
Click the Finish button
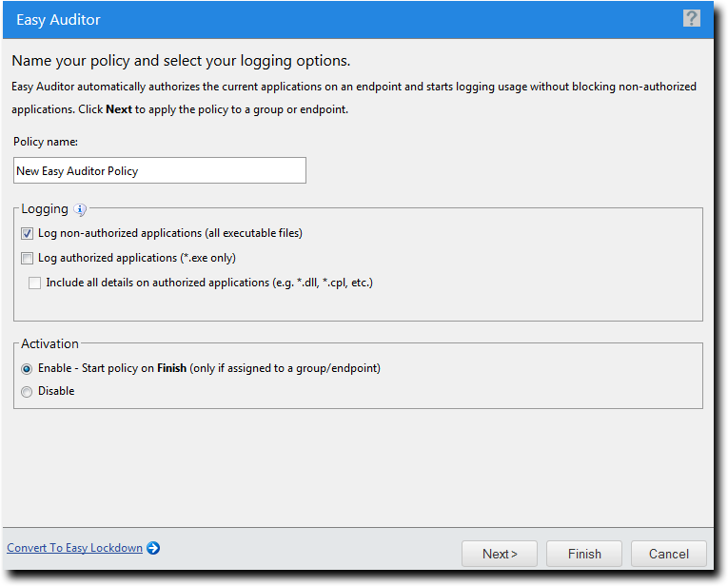[x=584, y=554]
